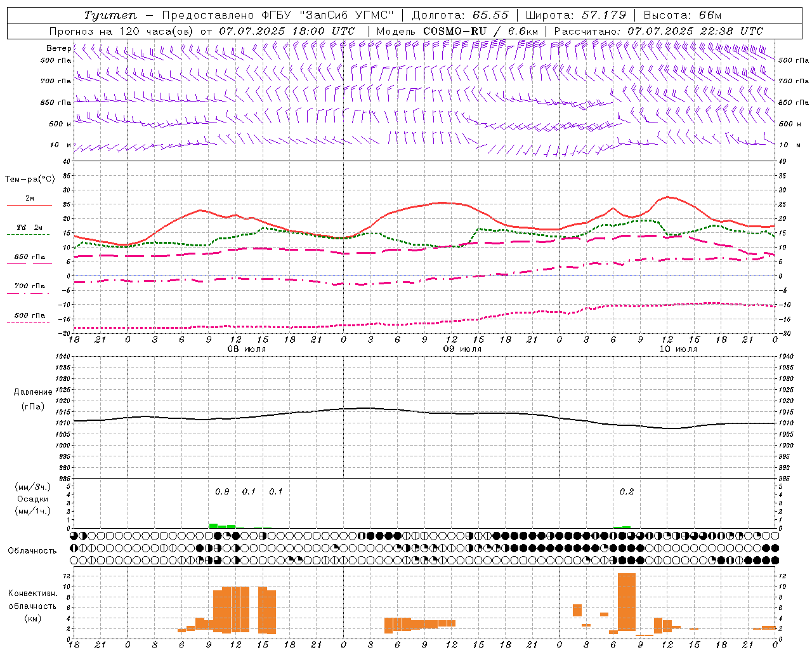Select the "COSMO-RU / 6.6км" model name
The width and height of the screenshot is (812, 650).
click(x=480, y=31)
